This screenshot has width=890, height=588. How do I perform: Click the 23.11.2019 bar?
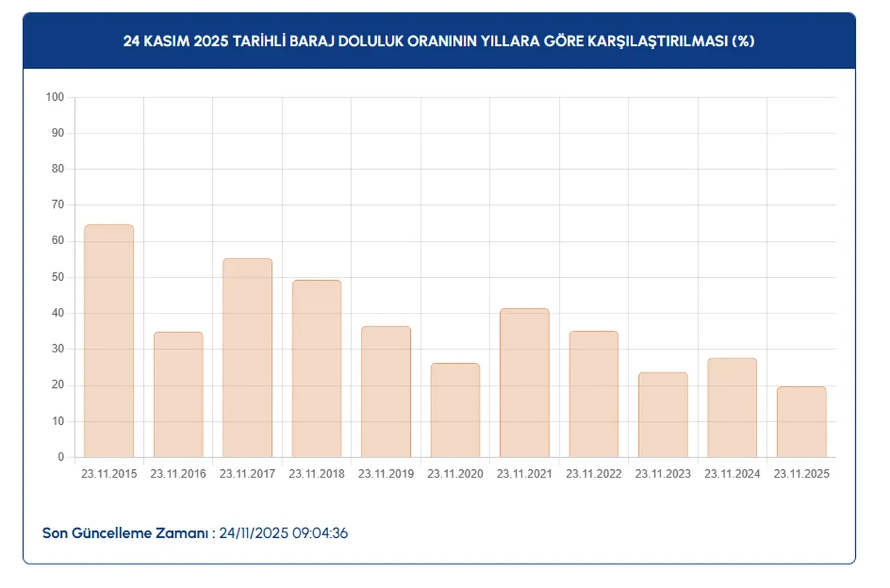tap(386, 391)
